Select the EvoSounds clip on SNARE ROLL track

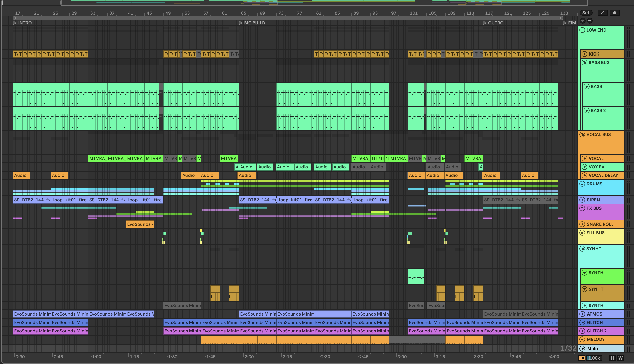(140, 224)
